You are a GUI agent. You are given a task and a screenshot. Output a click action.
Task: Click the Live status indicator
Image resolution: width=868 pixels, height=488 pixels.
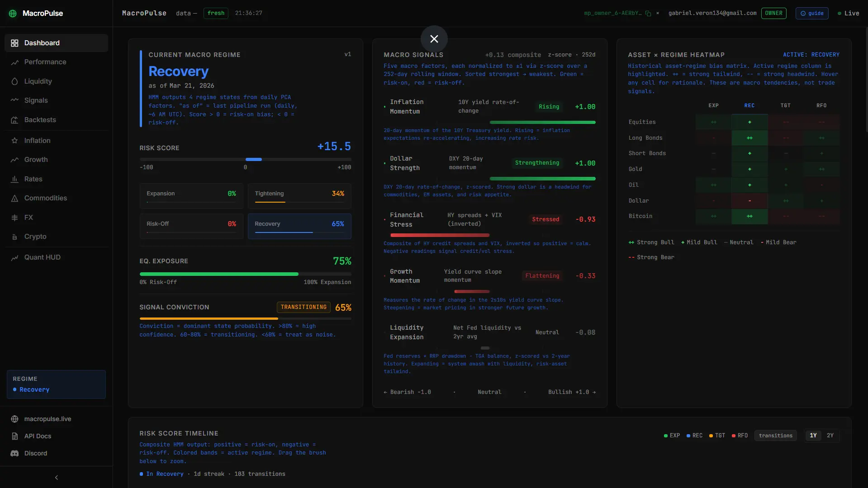point(848,13)
